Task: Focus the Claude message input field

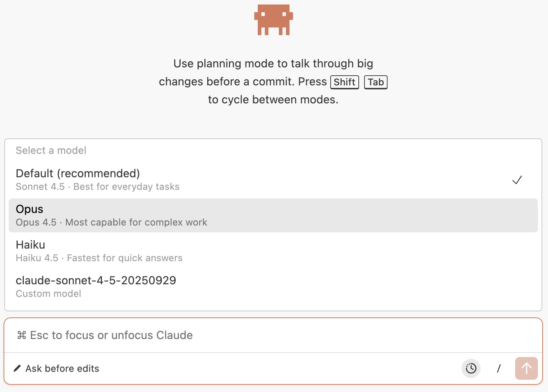Action: [x=252, y=335]
